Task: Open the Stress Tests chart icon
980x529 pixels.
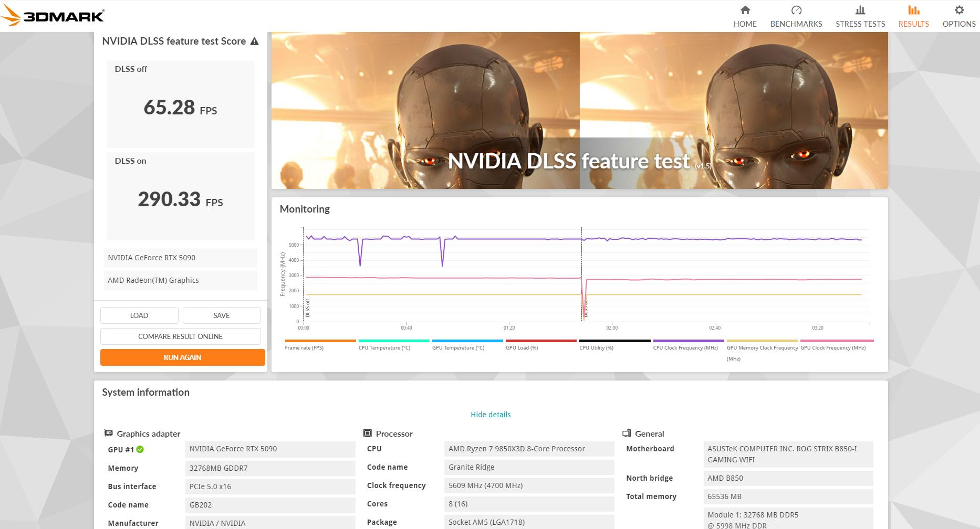Action: (x=860, y=10)
